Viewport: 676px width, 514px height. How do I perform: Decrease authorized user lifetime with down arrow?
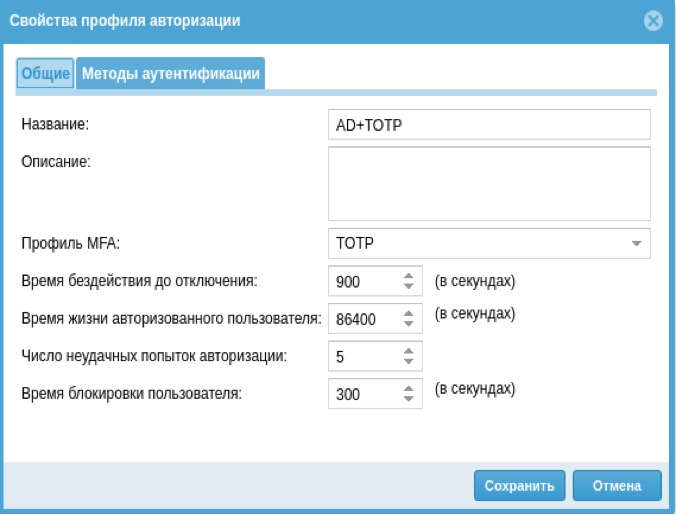click(x=409, y=323)
